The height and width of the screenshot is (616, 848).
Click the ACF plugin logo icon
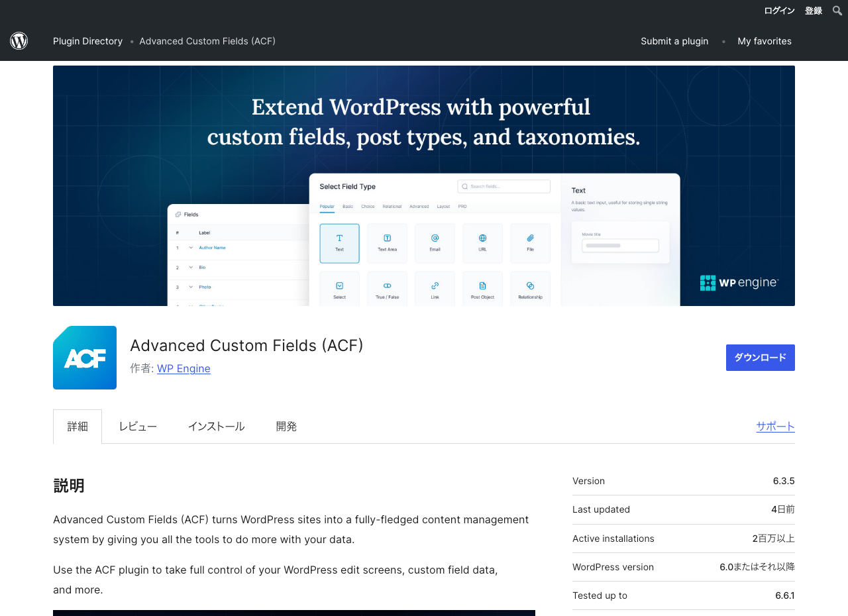[85, 358]
